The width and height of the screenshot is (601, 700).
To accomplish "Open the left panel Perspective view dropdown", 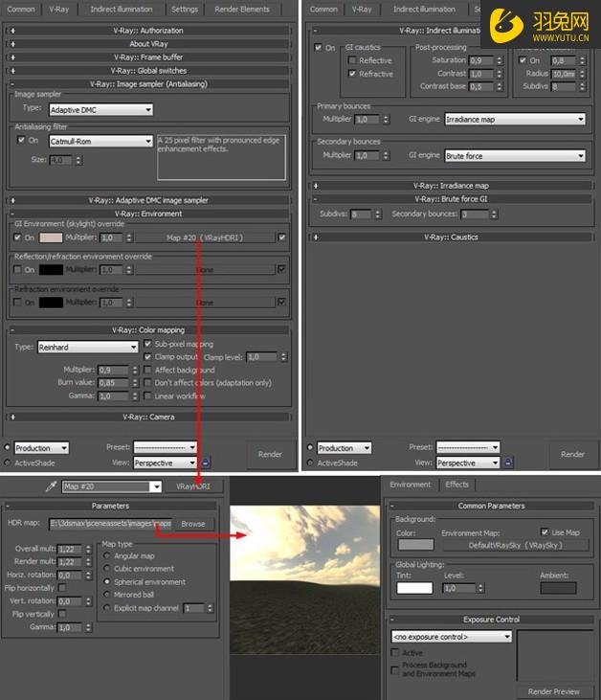I will tap(166, 463).
